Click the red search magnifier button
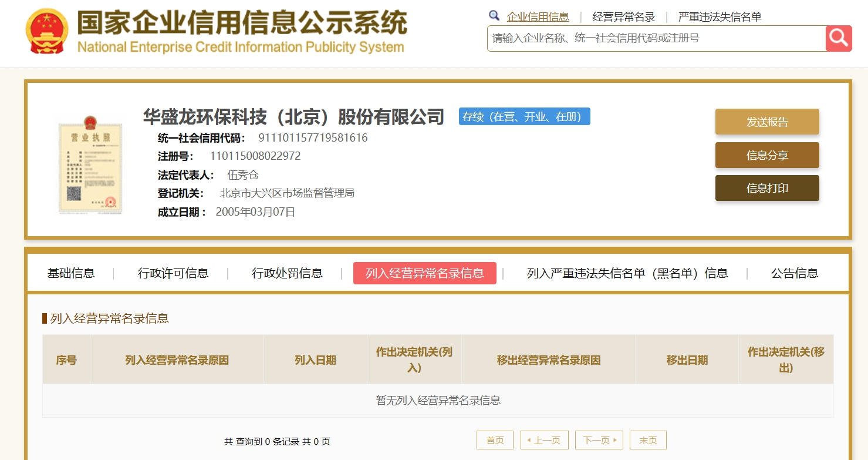The image size is (868, 460). [839, 38]
